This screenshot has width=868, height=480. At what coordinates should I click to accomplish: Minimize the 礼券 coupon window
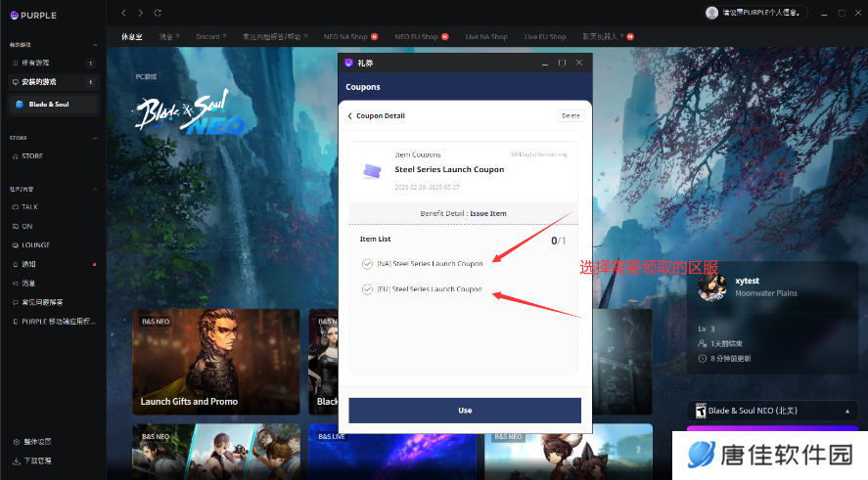[x=545, y=63]
